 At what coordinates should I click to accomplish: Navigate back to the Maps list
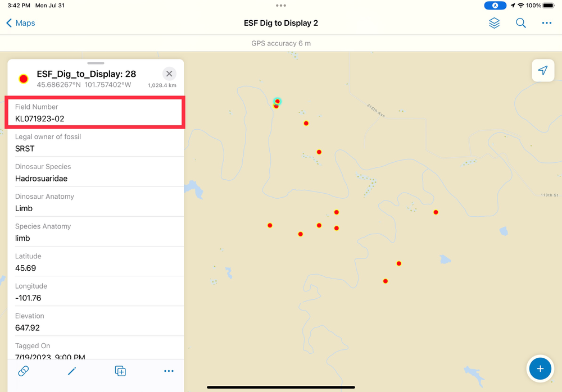(20, 23)
